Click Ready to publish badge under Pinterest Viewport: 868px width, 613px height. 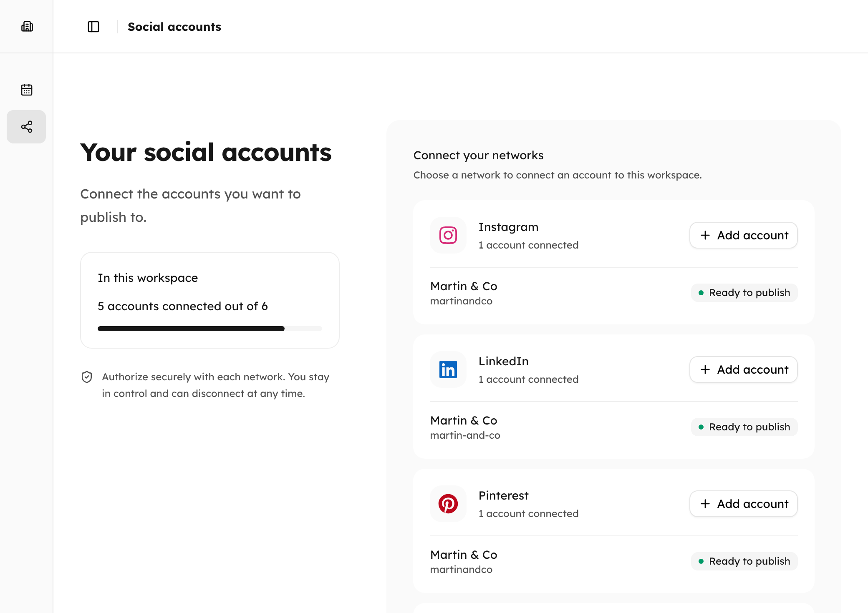[x=744, y=561]
